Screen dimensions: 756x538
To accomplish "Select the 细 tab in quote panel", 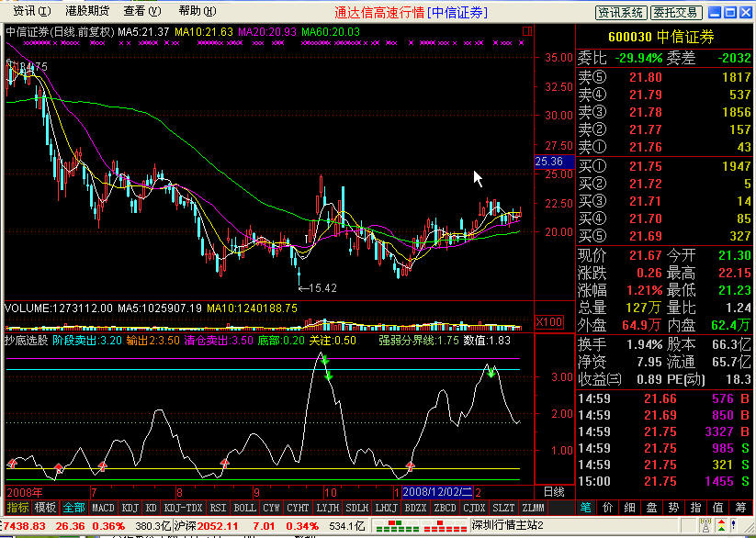I will coord(629,508).
